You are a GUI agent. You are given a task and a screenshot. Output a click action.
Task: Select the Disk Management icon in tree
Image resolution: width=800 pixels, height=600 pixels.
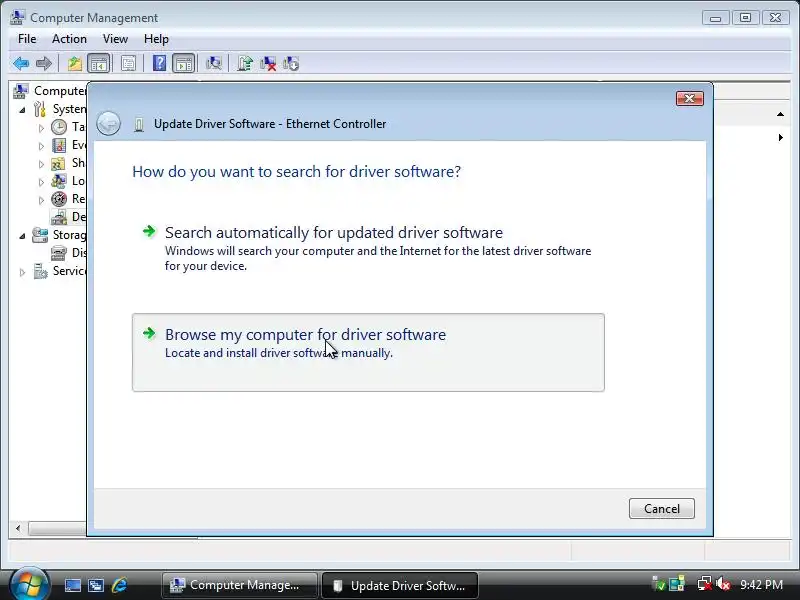[x=59, y=253]
